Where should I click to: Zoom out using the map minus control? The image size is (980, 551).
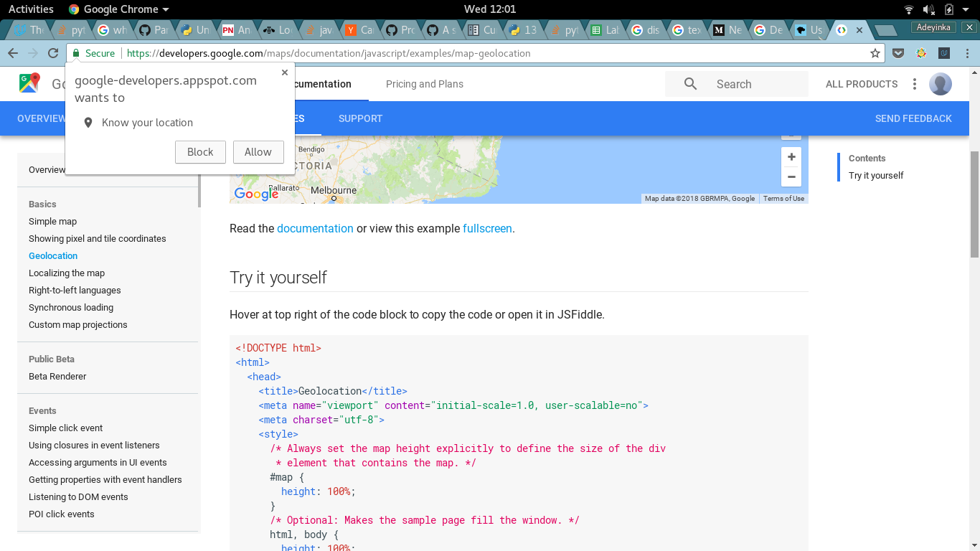(791, 176)
